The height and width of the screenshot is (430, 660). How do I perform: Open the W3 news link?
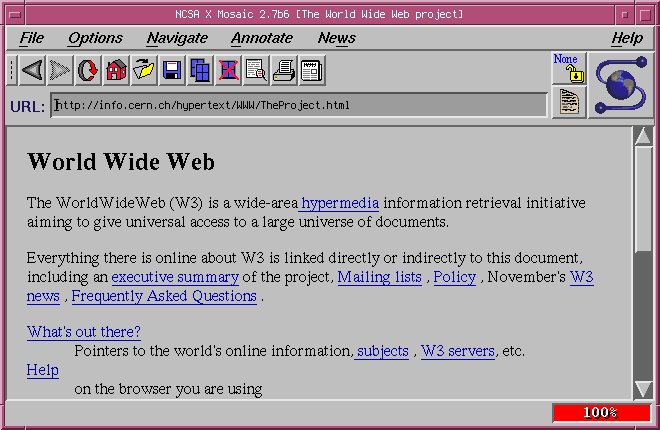click(x=582, y=277)
